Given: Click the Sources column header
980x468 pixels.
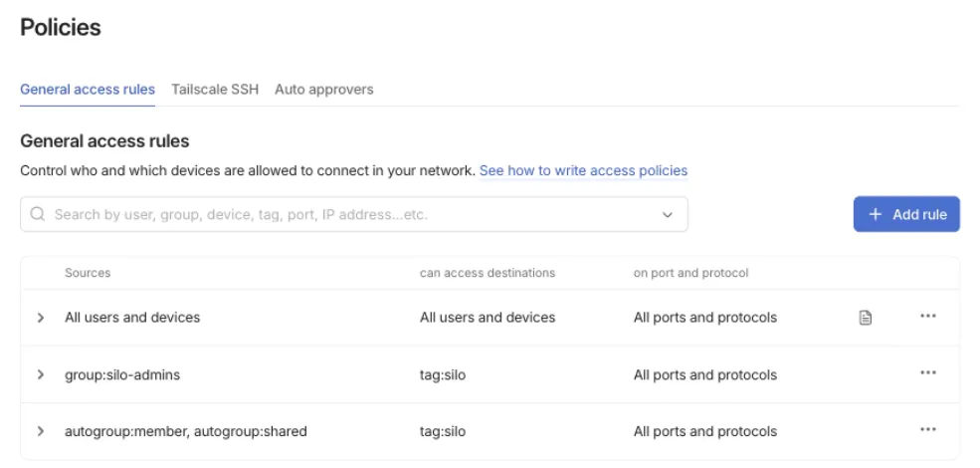Looking at the screenshot, I should [88, 273].
